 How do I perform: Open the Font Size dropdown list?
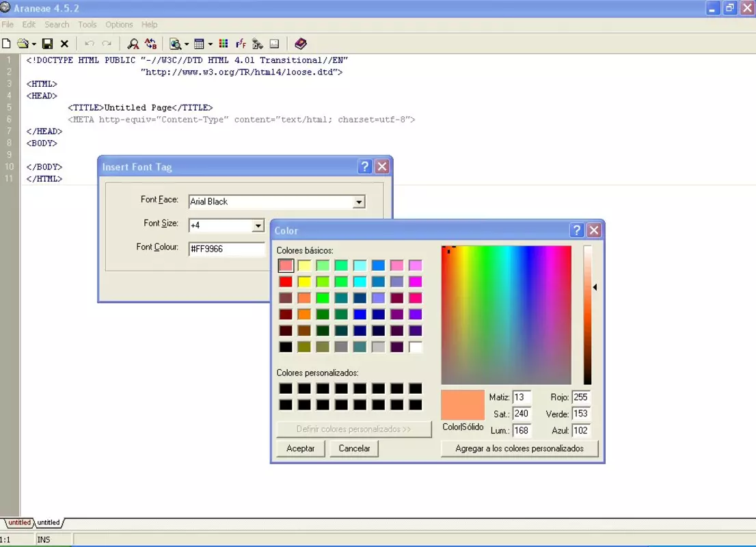click(x=258, y=225)
